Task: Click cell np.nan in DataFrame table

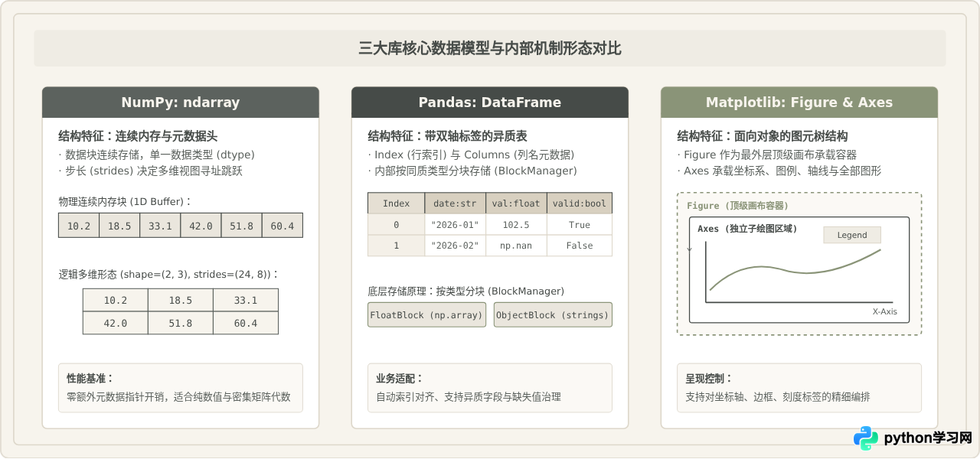Action: pyautogui.click(x=516, y=246)
